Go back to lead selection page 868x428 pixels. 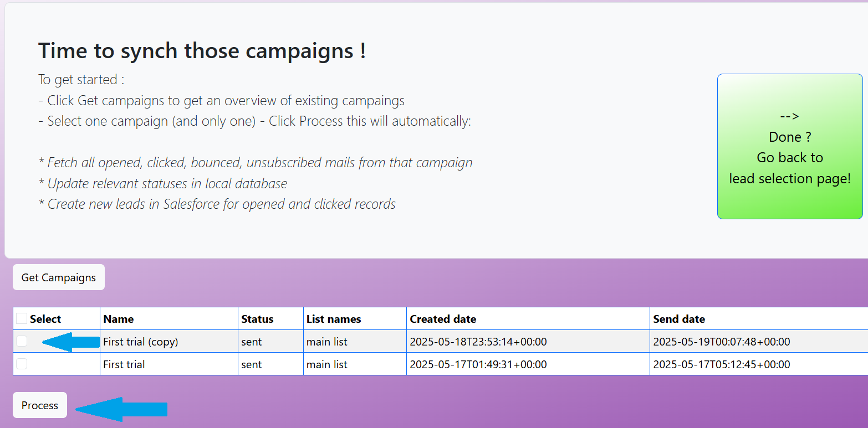click(789, 147)
